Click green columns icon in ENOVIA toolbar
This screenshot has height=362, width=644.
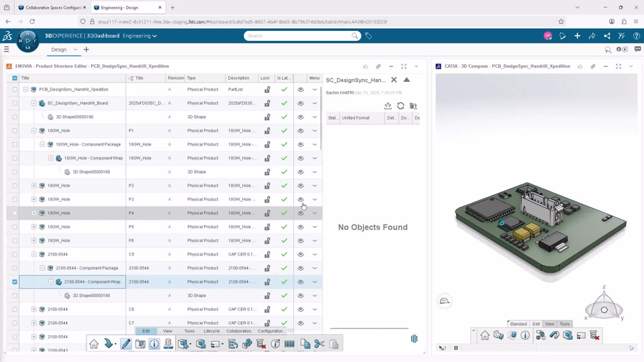point(289,344)
